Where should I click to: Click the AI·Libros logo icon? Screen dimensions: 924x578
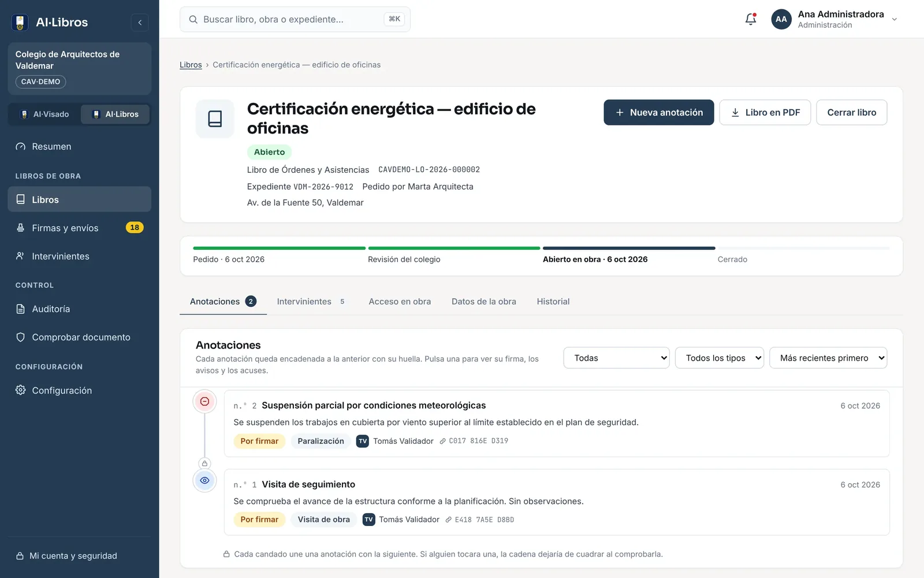pos(20,23)
